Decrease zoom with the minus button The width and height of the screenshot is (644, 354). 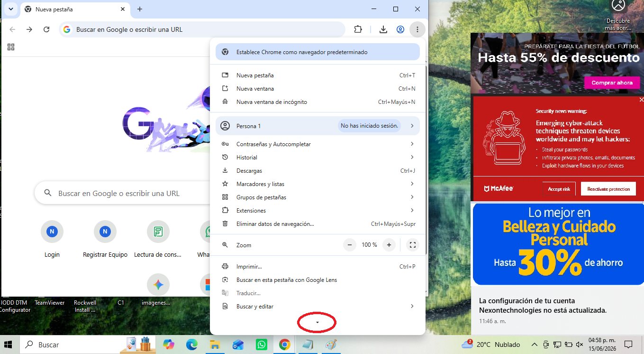[x=350, y=245]
